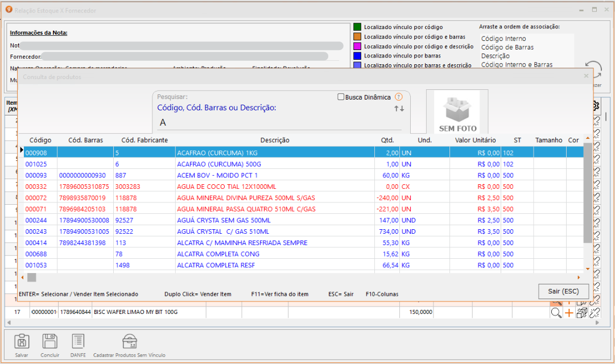Select 'Descrição' in association order list
615x364 pixels.
(x=496, y=56)
